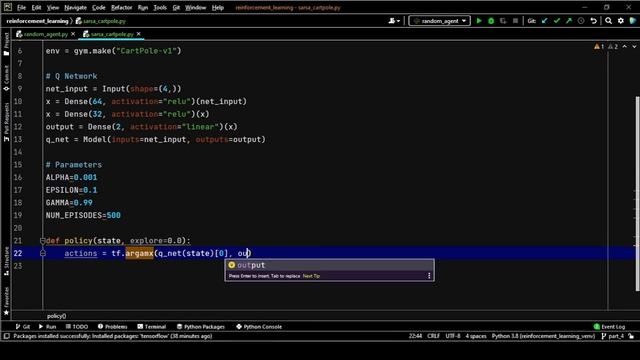640x360 pixels.
Task: Open the Navigate menu
Action: pos(76,7)
